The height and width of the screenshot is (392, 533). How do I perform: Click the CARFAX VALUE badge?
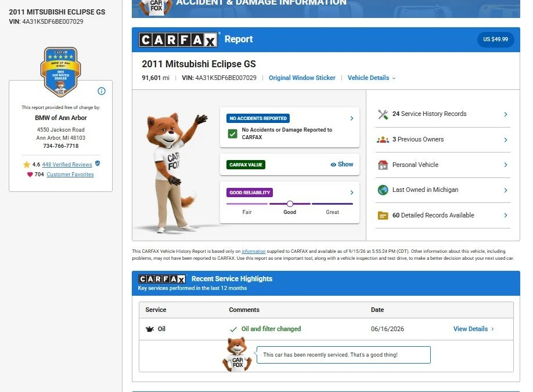pyautogui.click(x=246, y=165)
